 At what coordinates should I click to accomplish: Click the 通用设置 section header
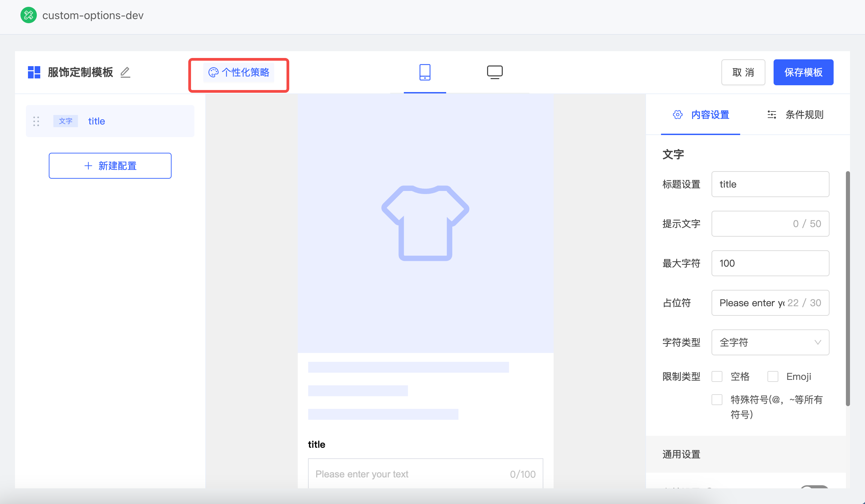pyautogui.click(x=746, y=454)
